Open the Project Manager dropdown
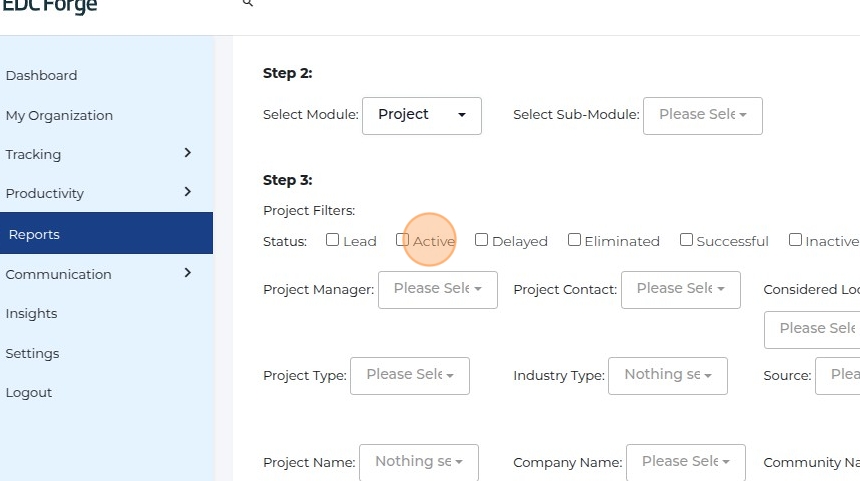 437,289
